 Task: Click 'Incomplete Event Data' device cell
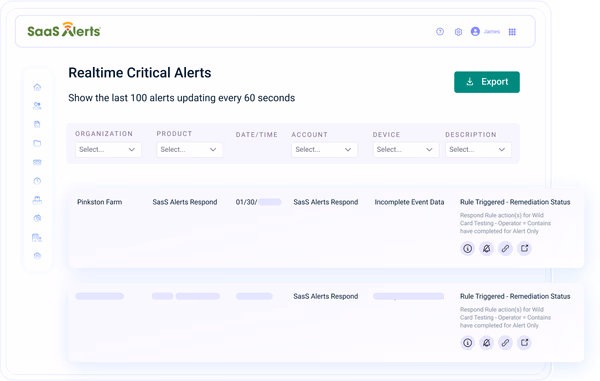(409, 202)
